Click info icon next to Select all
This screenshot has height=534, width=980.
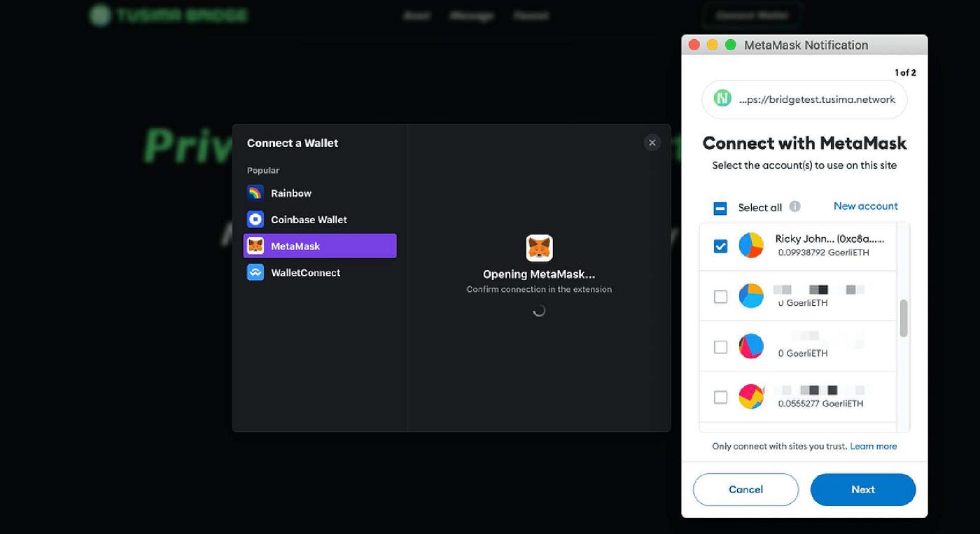point(794,206)
